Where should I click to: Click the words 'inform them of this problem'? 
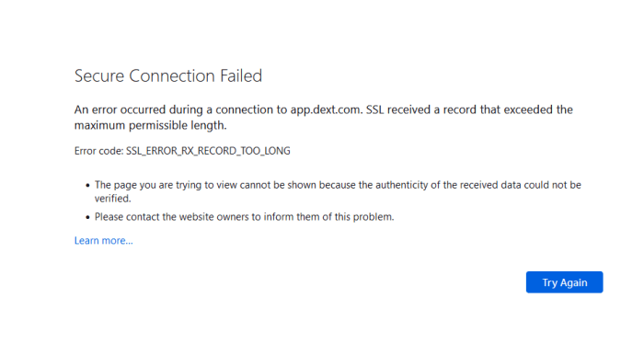[x=328, y=217]
